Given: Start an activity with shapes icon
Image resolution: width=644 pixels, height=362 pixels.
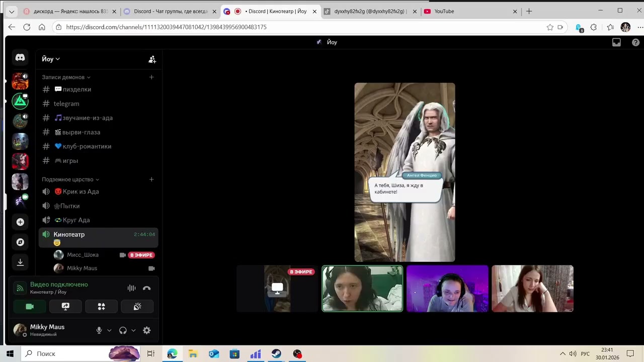Looking at the screenshot, I should (x=101, y=306).
